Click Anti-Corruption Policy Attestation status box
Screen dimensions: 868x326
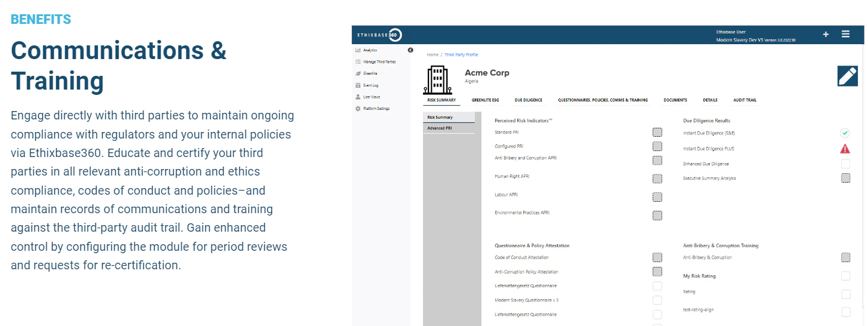point(657,272)
